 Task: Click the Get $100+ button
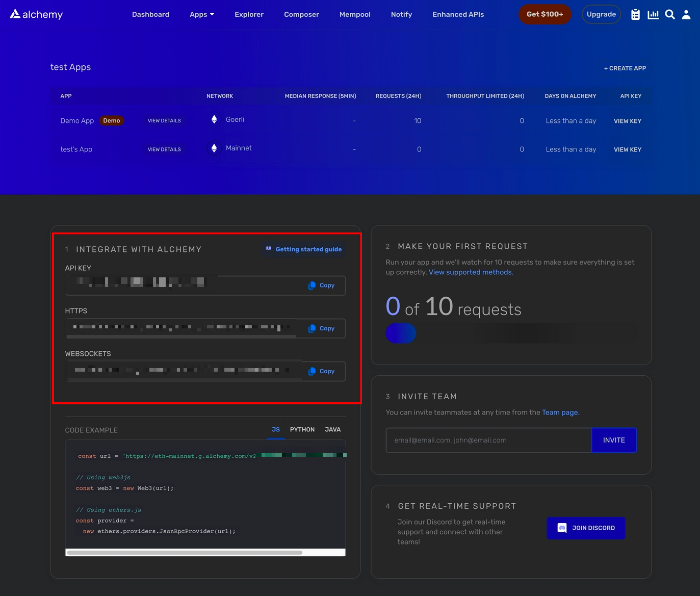click(x=545, y=14)
